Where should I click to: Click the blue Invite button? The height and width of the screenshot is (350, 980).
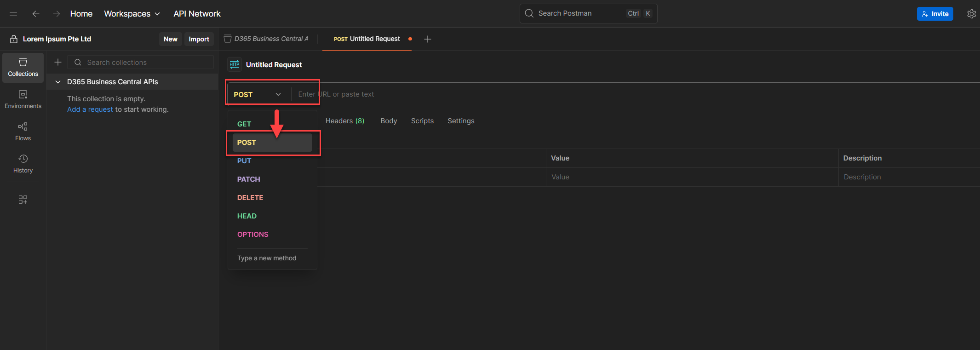click(935, 14)
